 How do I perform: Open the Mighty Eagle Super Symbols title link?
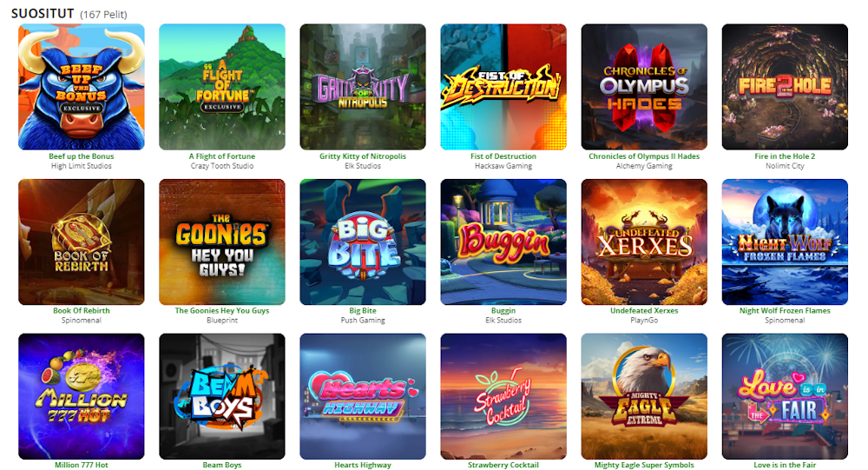pos(644,465)
